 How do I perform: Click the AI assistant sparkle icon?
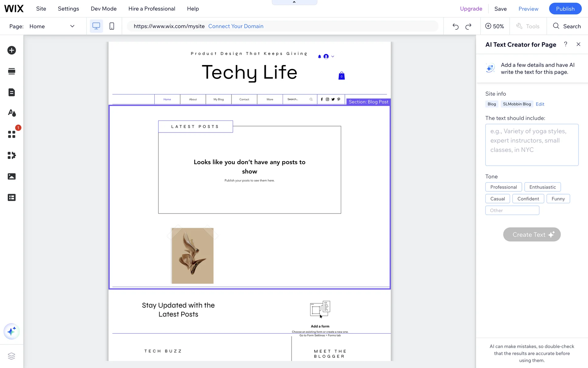(12, 331)
